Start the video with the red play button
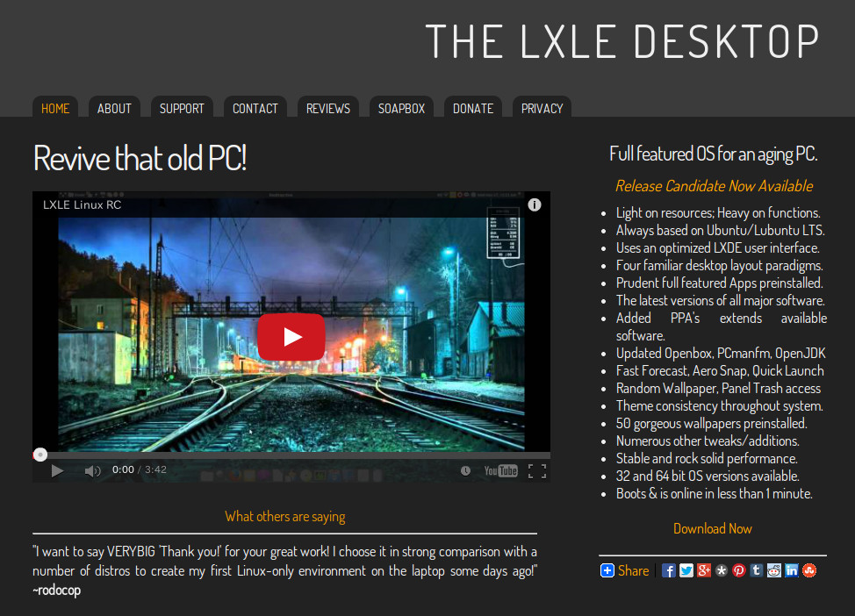This screenshot has height=616, width=855. tap(291, 337)
